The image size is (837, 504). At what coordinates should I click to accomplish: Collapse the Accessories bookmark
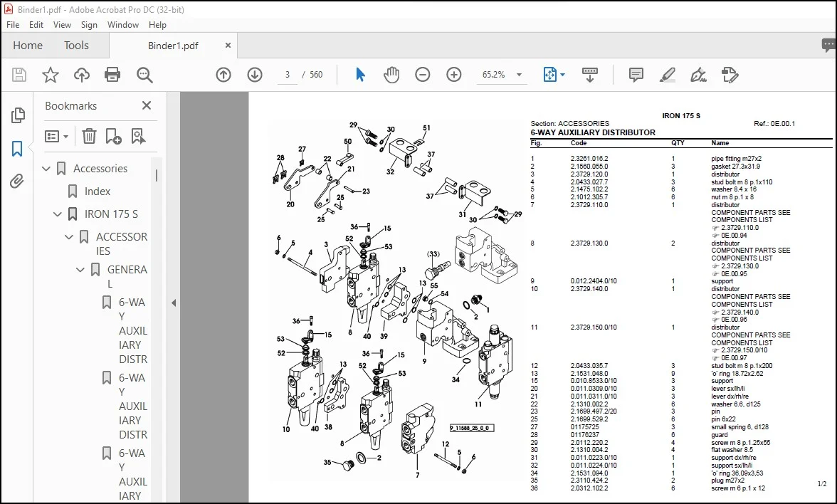[x=46, y=169]
